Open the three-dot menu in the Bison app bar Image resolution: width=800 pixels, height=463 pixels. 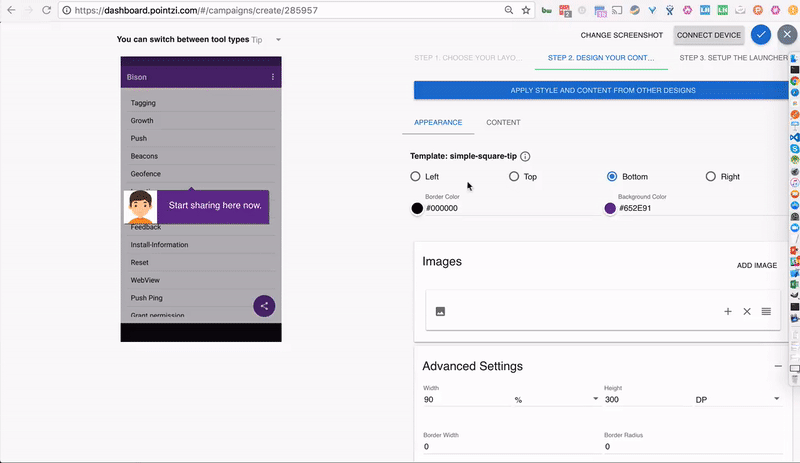pos(273,77)
